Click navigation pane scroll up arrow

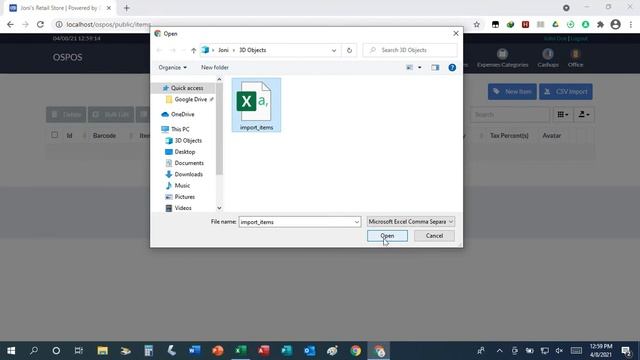[219, 79]
